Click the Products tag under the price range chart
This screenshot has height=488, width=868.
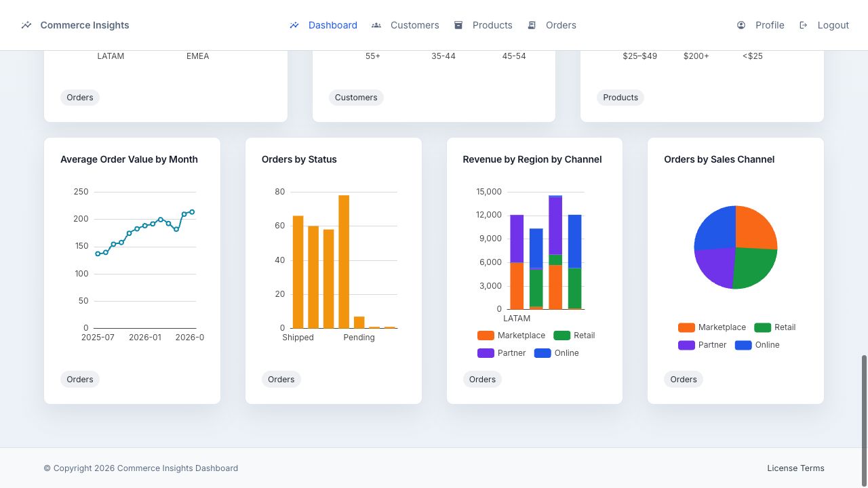pos(620,98)
